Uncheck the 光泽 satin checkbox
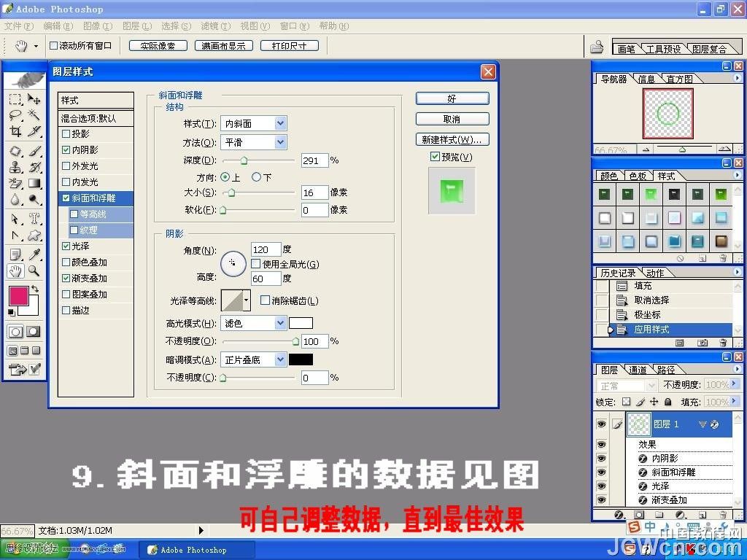Image resolution: width=747 pixels, height=560 pixels. (x=66, y=246)
